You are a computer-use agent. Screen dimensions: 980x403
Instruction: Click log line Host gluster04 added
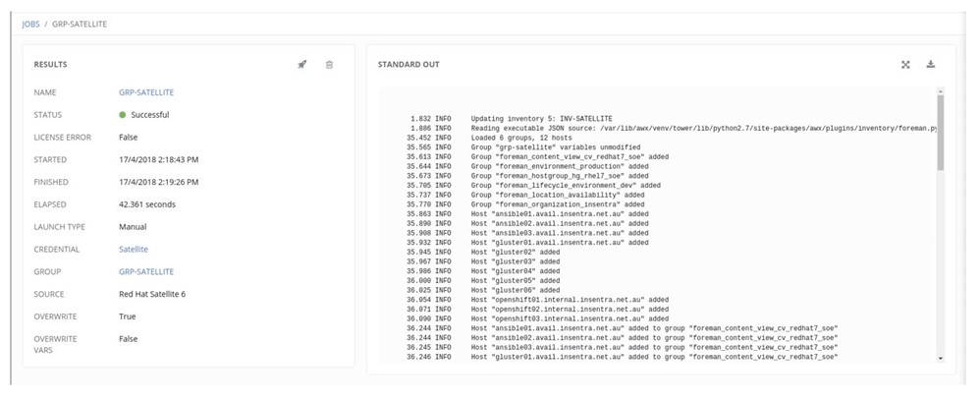coord(516,271)
